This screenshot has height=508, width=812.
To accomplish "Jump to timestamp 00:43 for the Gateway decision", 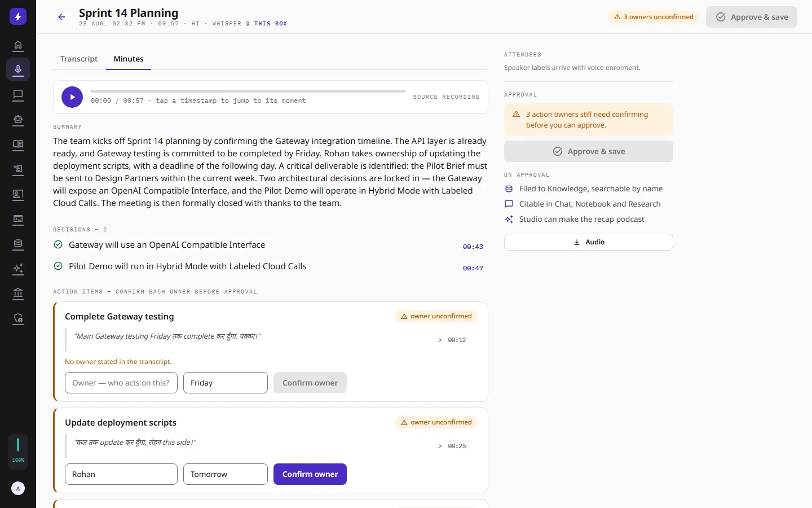I will pyautogui.click(x=473, y=247).
